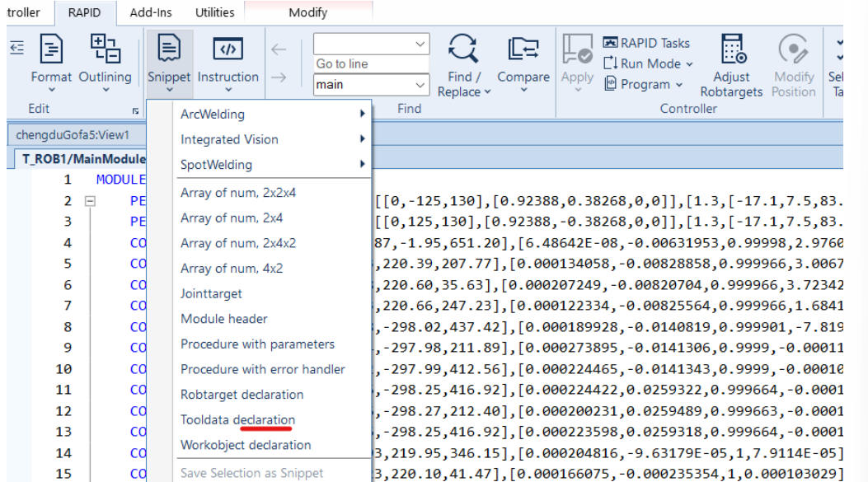Choose Robtarget declaration snippet
868x482 pixels.
click(242, 394)
